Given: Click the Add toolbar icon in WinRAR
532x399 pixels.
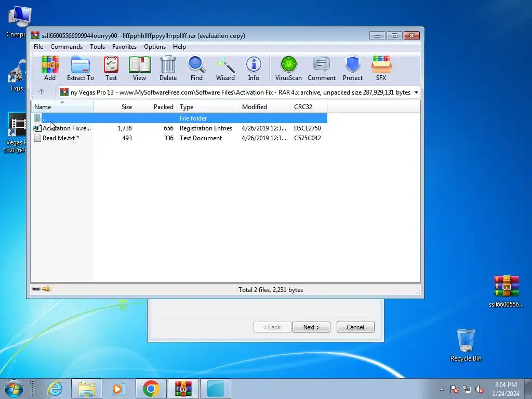Looking at the screenshot, I should pos(49,68).
